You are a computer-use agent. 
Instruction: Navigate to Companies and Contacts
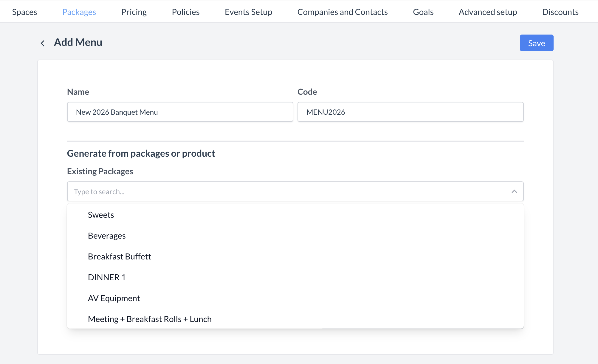click(x=342, y=12)
